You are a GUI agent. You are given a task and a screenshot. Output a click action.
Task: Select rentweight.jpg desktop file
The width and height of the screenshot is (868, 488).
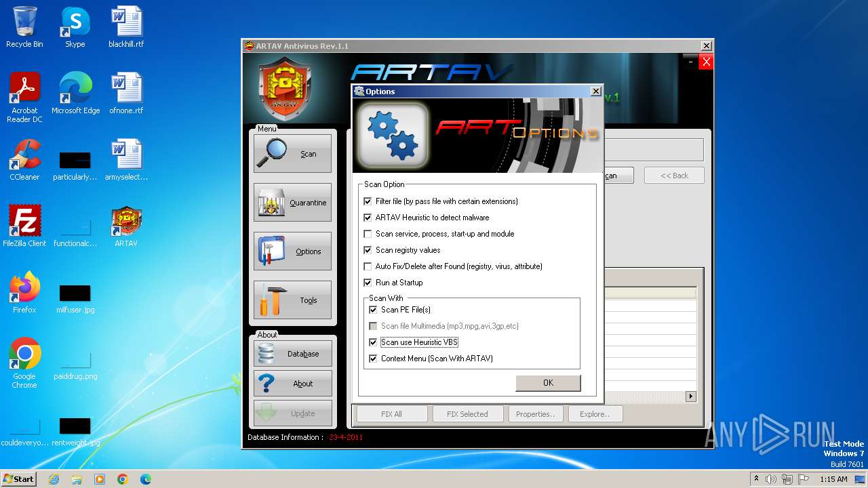(75, 431)
